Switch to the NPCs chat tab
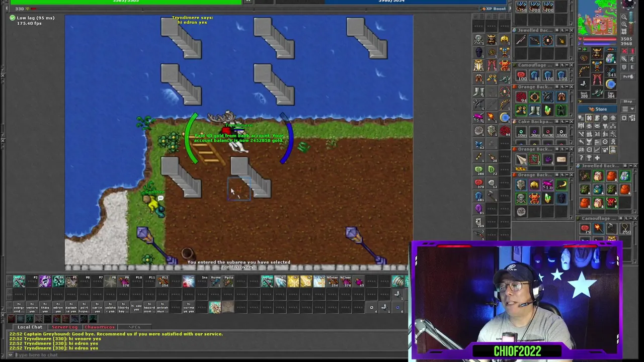 click(134, 327)
